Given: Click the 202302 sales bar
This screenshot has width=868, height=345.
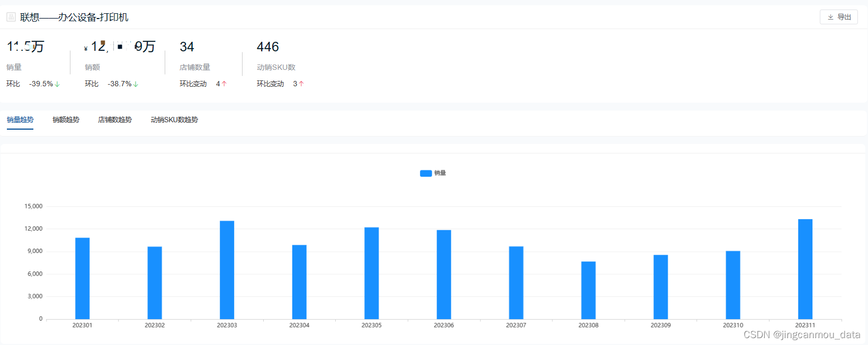Looking at the screenshot, I should tap(155, 283).
